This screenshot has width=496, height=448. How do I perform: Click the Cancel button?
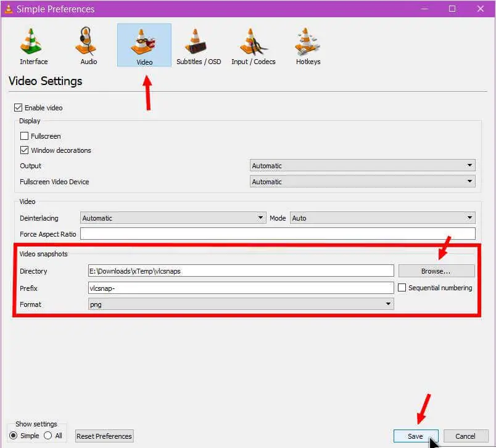[x=466, y=436]
